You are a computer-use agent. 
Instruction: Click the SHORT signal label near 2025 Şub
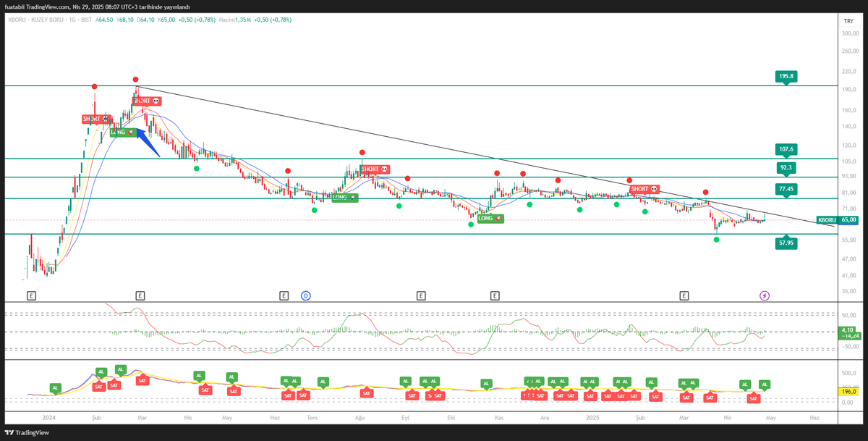coord(643,189)
